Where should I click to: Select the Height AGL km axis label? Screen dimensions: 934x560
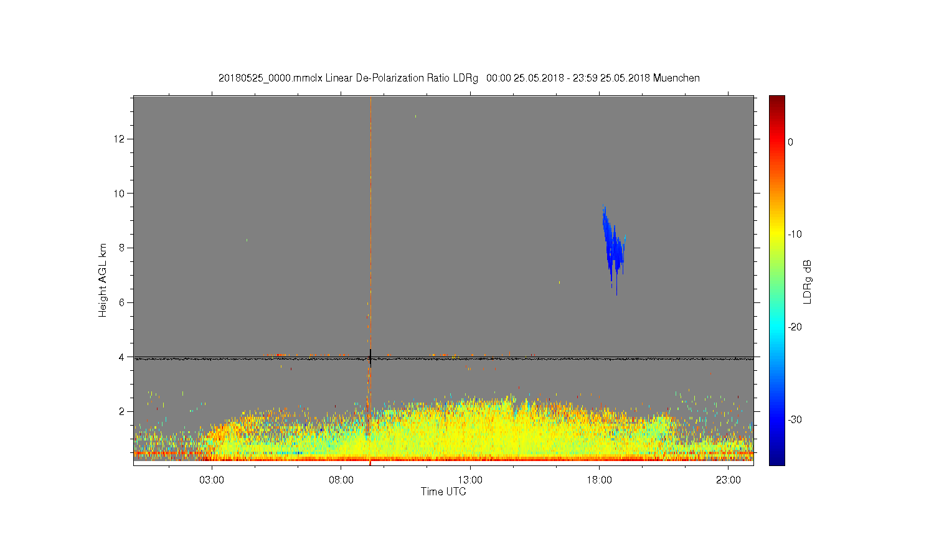tap(103, 280)
